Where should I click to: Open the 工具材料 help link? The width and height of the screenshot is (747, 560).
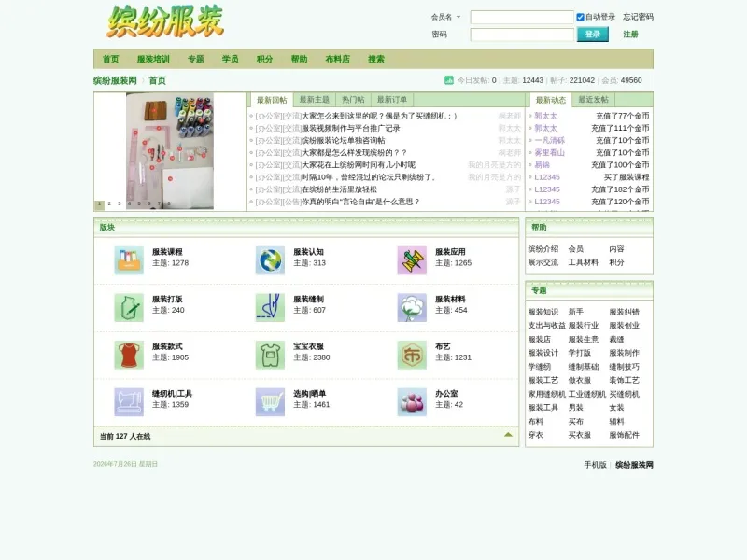pyautogui.click(x=583, y=262)
